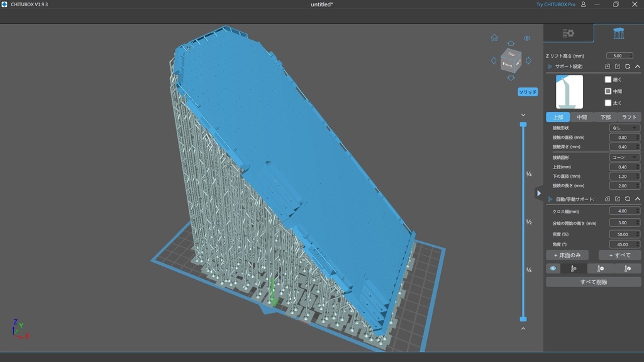Open the 接続図形 dropdown showing コーン
The image size is (644, 362).
tap(625, 158)
